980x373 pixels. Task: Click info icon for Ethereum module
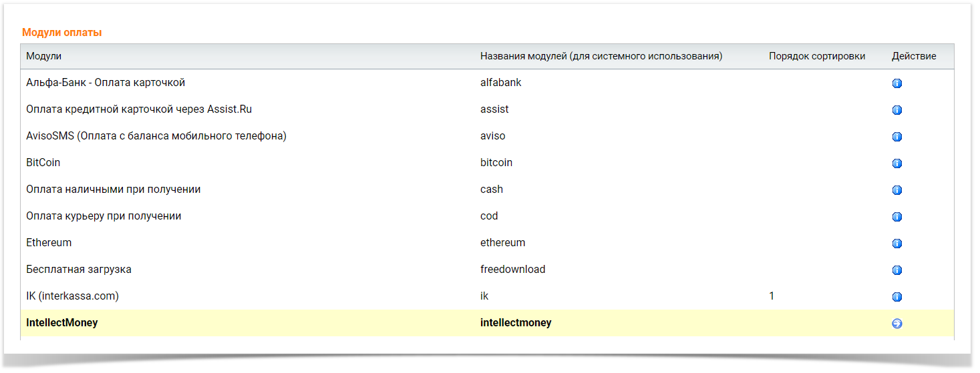[897, 244]
